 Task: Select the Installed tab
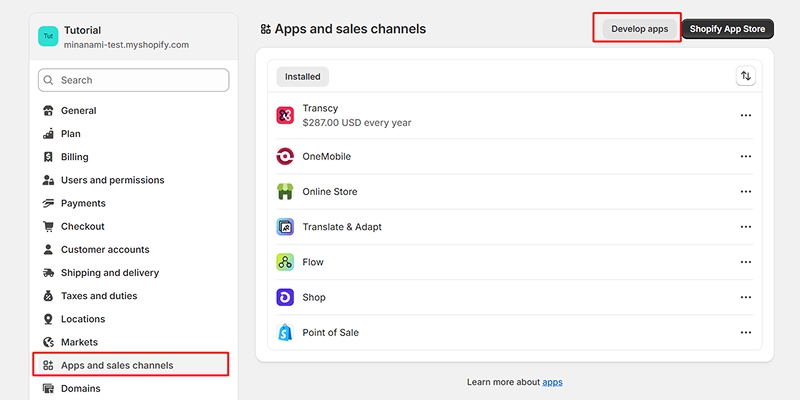tap(303, 77)
